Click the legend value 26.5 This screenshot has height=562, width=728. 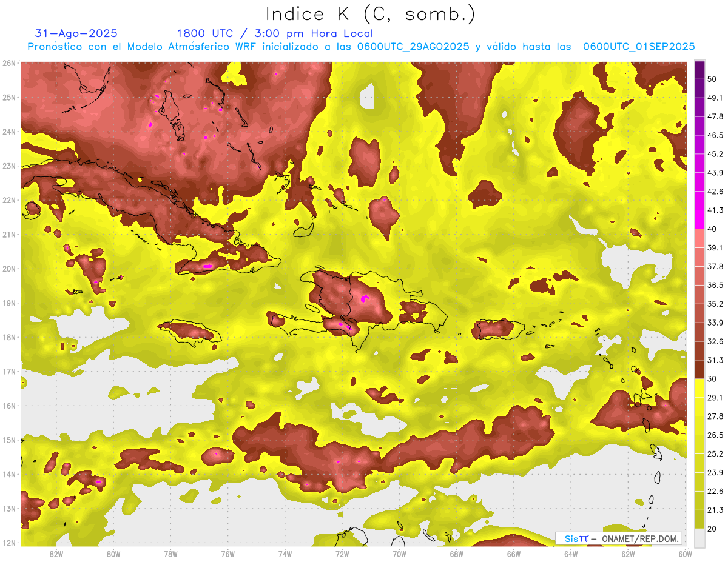point(715,435)
